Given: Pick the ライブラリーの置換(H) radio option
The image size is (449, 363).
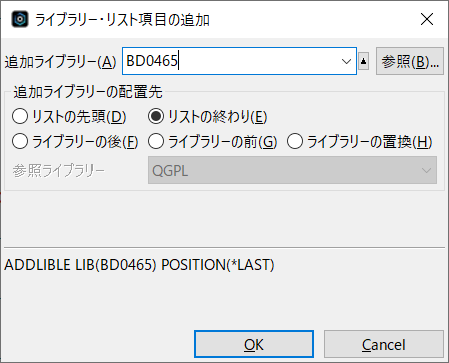Looking at the screenshot, I should pos(360,141).
